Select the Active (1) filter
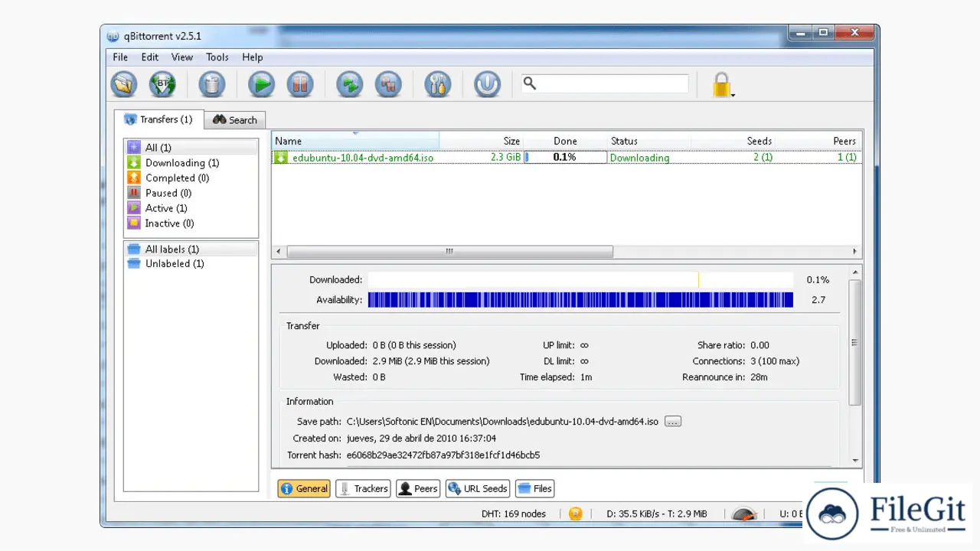Viewport: 980px width, 551px height. (x=191, y=208)
